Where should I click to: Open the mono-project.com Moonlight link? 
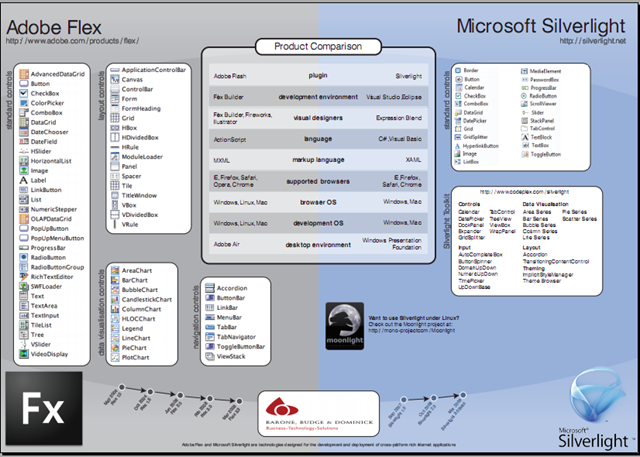pos(411,331)
